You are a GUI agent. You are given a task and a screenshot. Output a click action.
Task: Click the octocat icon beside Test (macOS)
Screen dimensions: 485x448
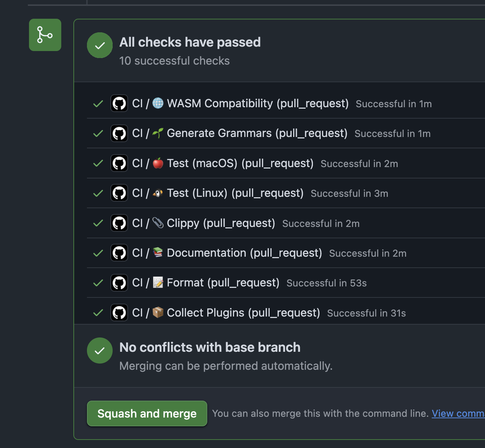point(119,163)
